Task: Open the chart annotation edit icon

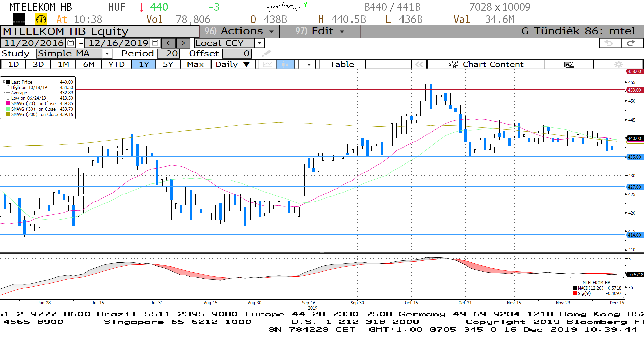Action: click(x=569, y=64)
